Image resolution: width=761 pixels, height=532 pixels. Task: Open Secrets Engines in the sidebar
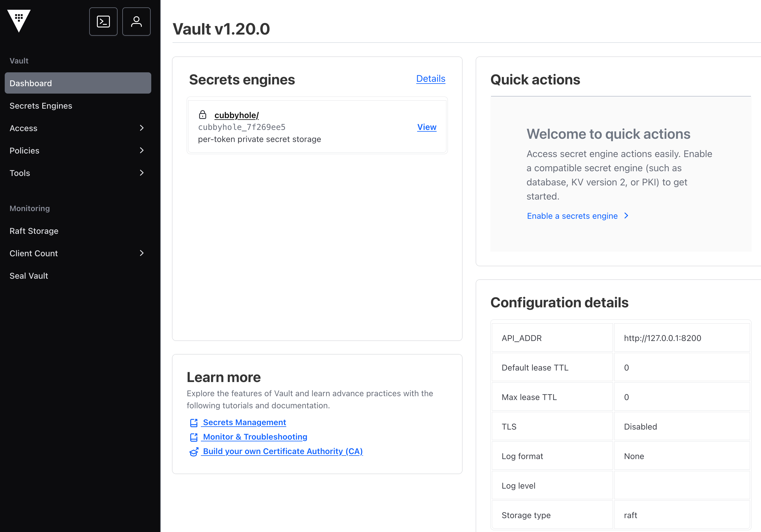pyautogui.click(x=41, y=106)
